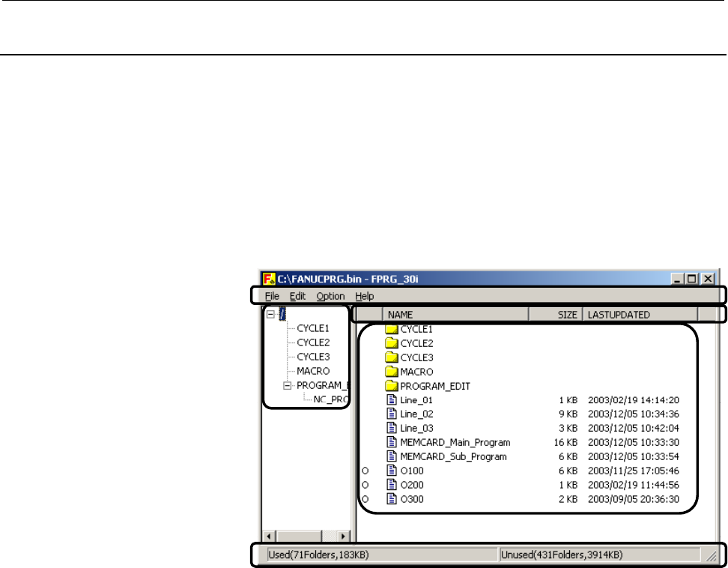The height and width of the screenshot is (568, 728).
Task: Close the FPRG_30i window
Action: pyautogui.click(x=708, y=279)
